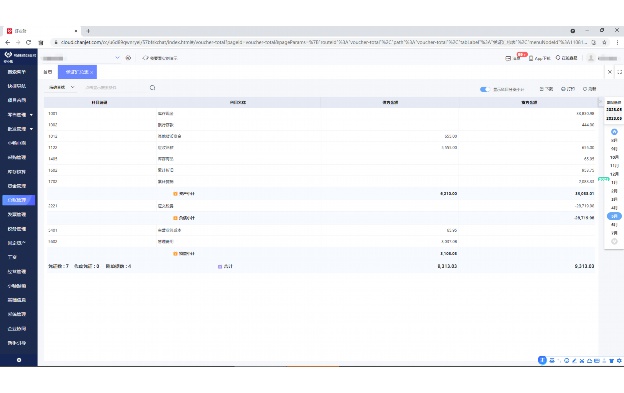Click the settings gear at sidebar bottom
This screenshot has width=624, height=393.
[x=19, y=360]
